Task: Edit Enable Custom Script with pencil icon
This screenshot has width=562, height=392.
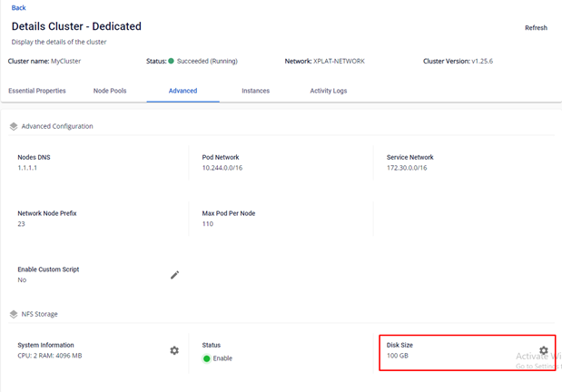Action: (175, 275)
